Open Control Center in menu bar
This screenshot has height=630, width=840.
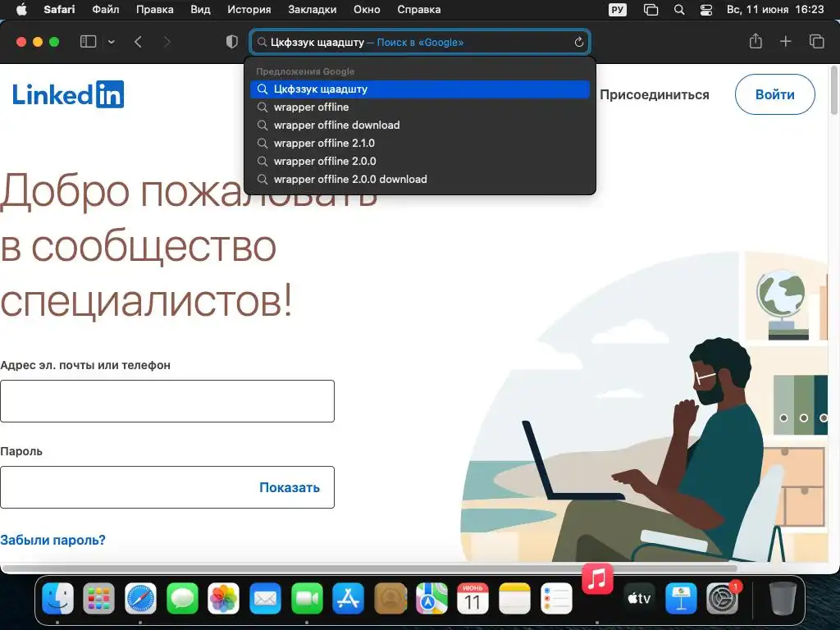[706, 10]
